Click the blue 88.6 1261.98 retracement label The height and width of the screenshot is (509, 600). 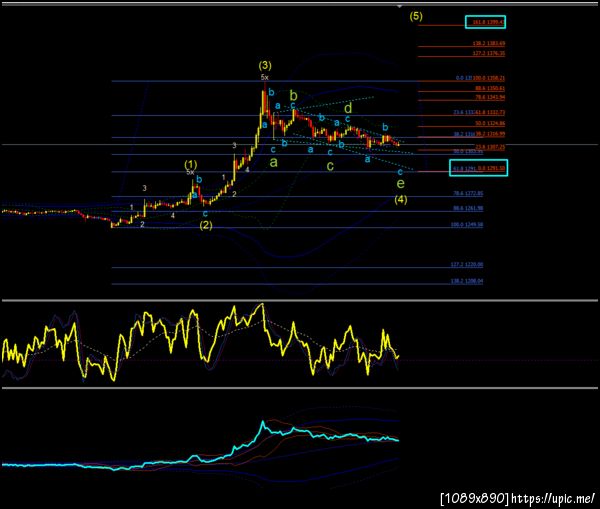click(x=468, y=208)
